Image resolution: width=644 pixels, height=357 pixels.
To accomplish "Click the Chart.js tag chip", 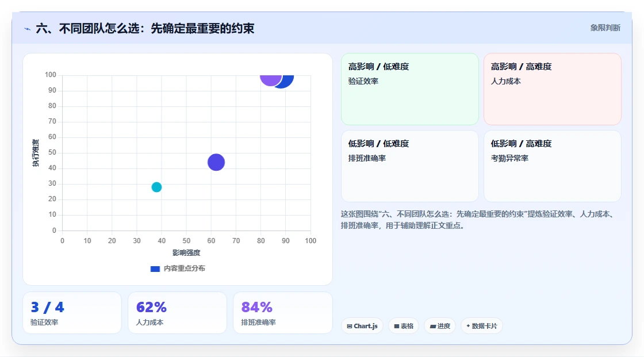I will click(362, 326).
